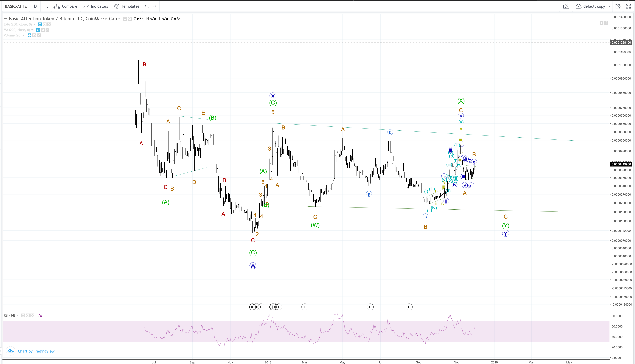635x364 pixels.
Task: Open Volume indicator settings gear
Action: 34,36
